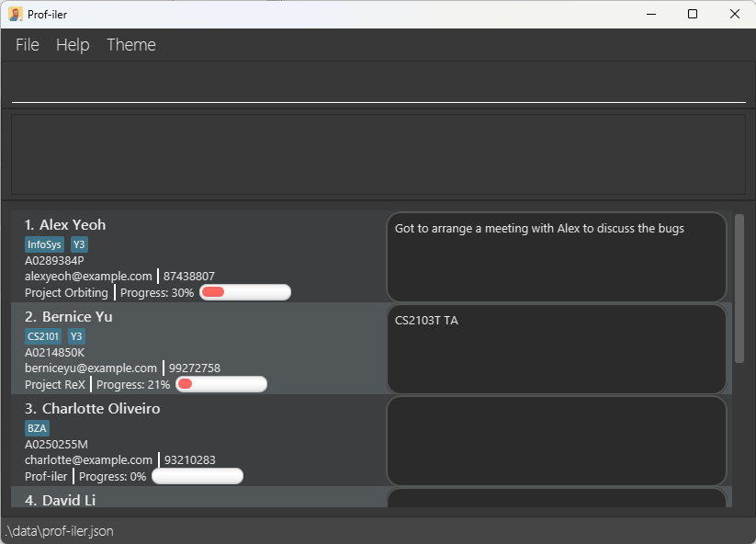Click the CS2103T TA note
Screen dimensions: 756x544
[426, 321]
